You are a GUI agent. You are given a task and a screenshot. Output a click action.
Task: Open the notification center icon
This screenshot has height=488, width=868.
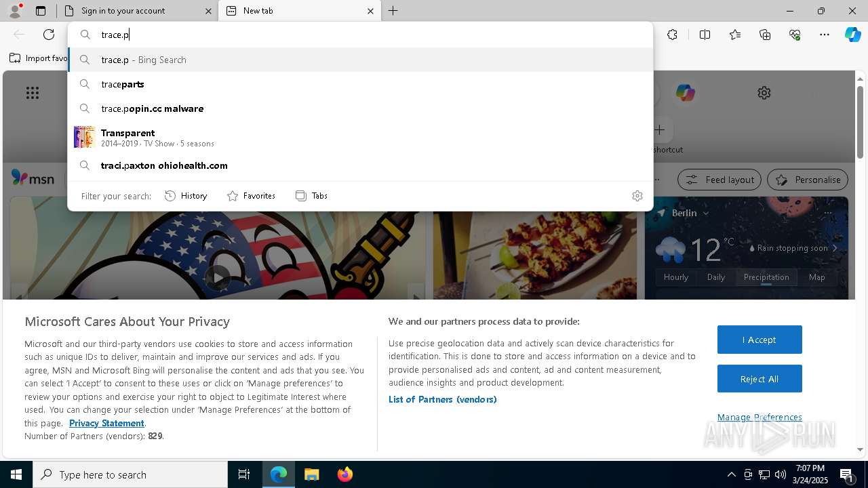point(847,474)
